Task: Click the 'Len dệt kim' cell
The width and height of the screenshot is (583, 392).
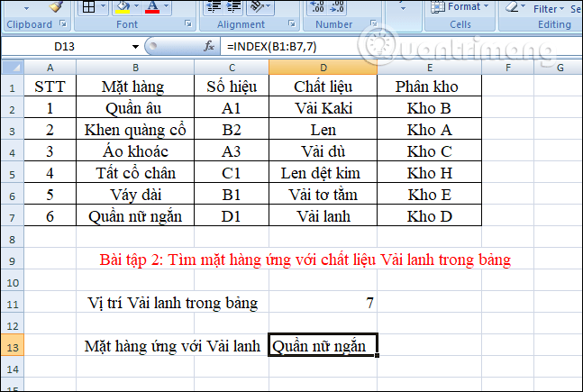Action: [323, 172]
